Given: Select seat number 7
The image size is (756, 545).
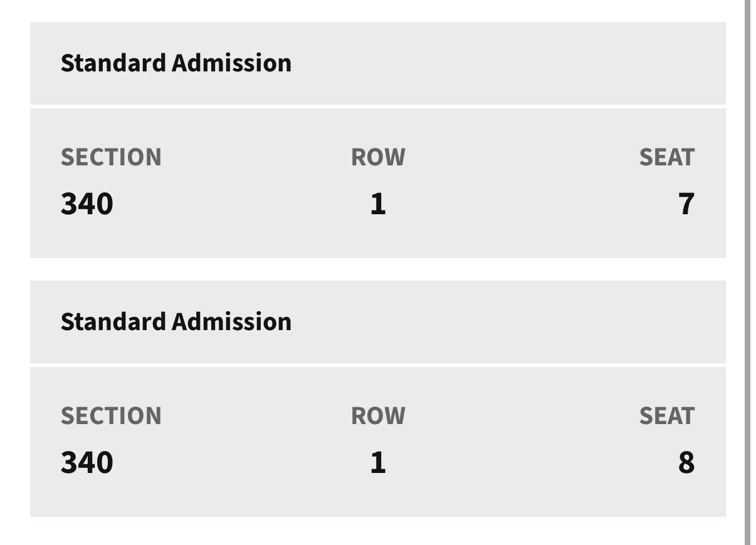Looking at the screenshot, I should pos(686,204).
